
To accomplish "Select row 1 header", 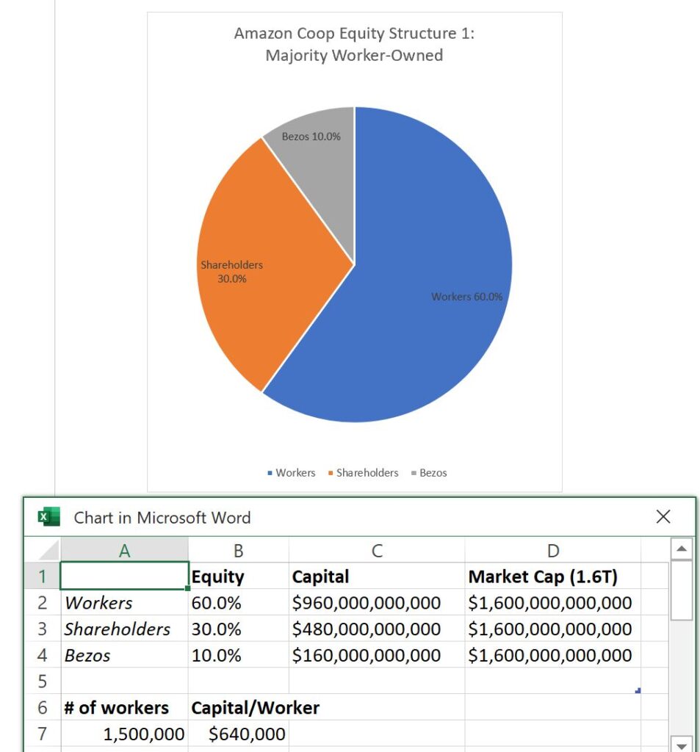I will (x=42, y=576).
